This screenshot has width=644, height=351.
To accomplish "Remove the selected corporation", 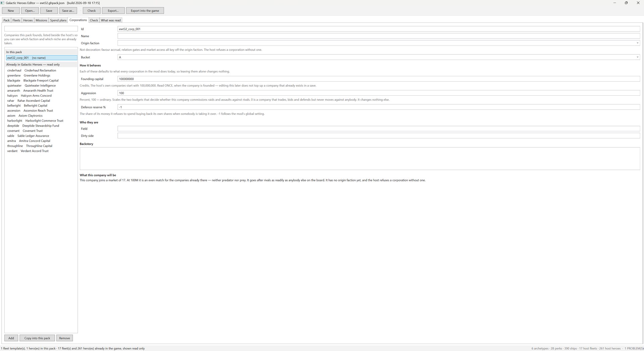I will pos(64,338).
